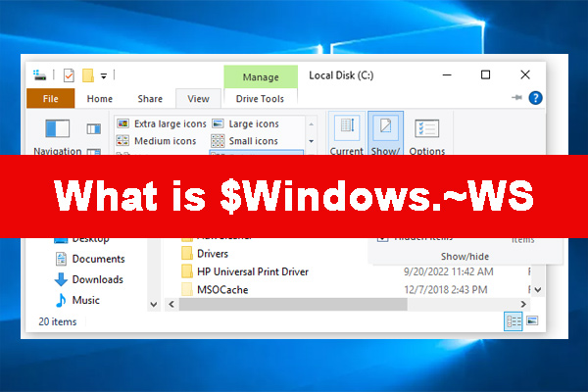This screenshot has width=588, height=392.
Task: Click the 12/7/2018 2:43 PM date cell
Action: tap(446, 290)
